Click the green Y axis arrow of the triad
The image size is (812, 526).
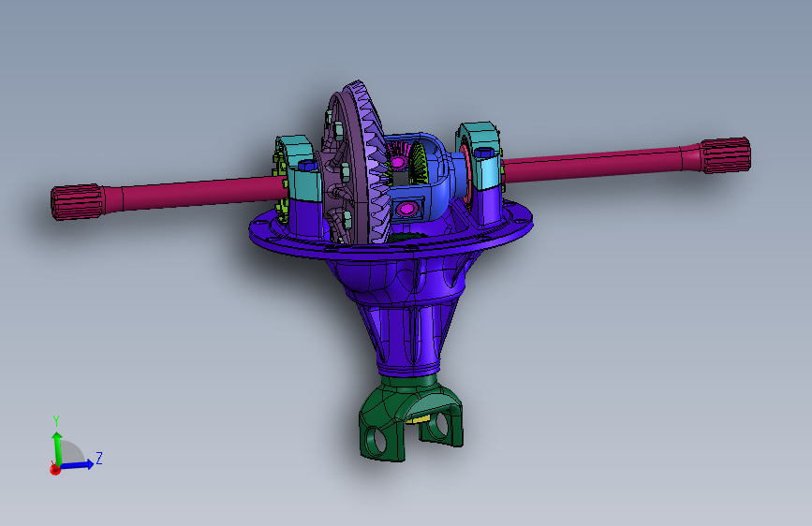coord(57,447)
